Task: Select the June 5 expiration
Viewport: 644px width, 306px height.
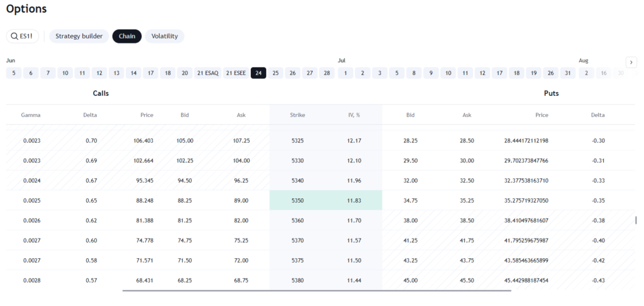Action: [14, 73]
